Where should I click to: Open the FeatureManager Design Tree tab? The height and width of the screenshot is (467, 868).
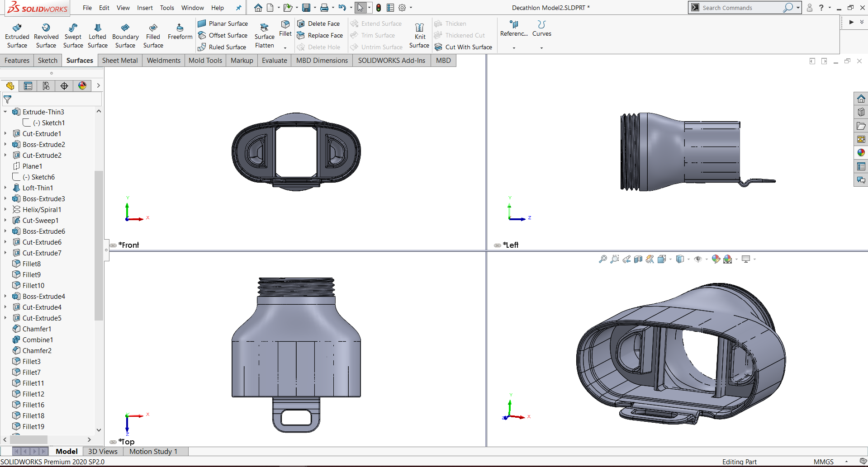tap(10, 86)
